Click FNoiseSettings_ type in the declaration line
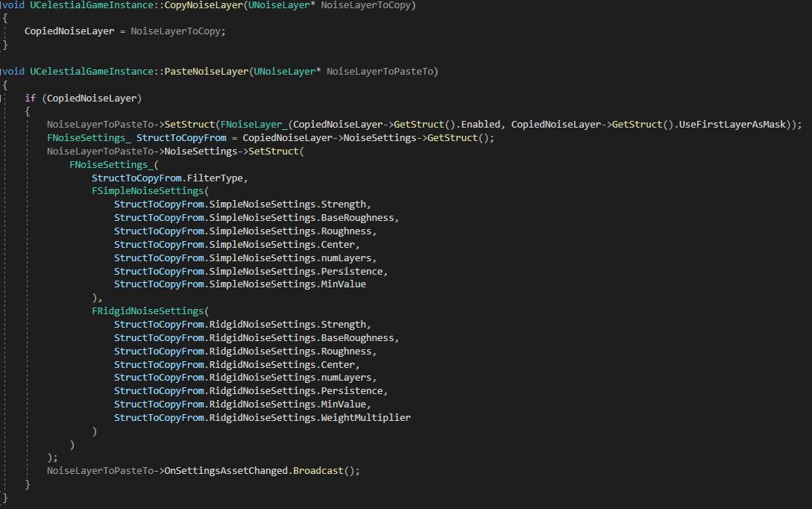 point(89,138)
